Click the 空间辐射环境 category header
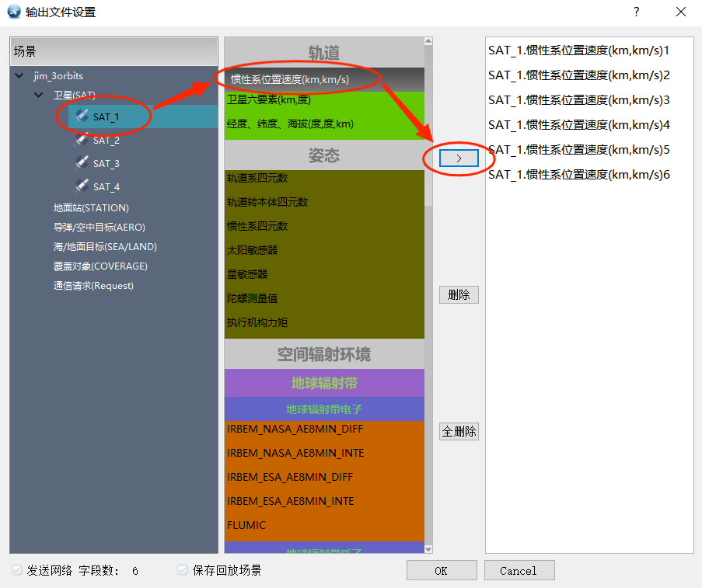The height and width of the screenshot is (588, 702). 324,354
